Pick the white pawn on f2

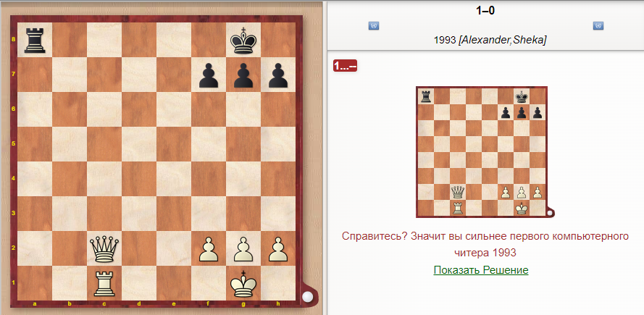point(209,249)
